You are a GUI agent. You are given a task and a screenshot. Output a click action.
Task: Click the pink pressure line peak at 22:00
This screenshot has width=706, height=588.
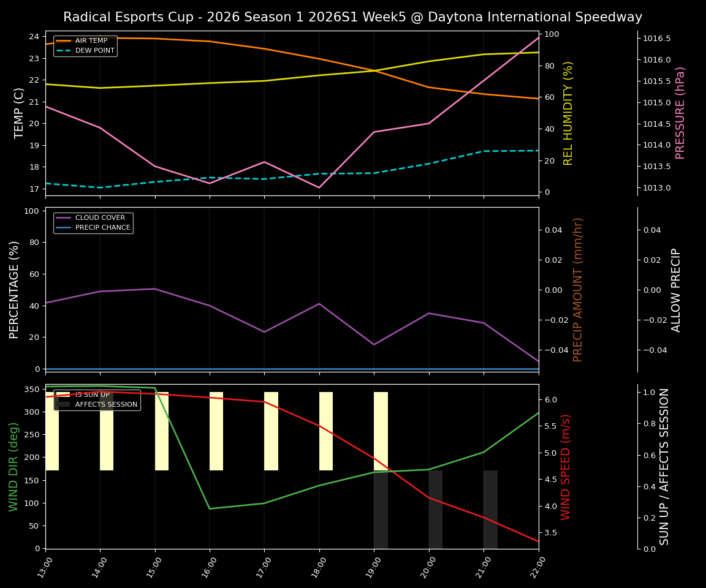point(538,38)
